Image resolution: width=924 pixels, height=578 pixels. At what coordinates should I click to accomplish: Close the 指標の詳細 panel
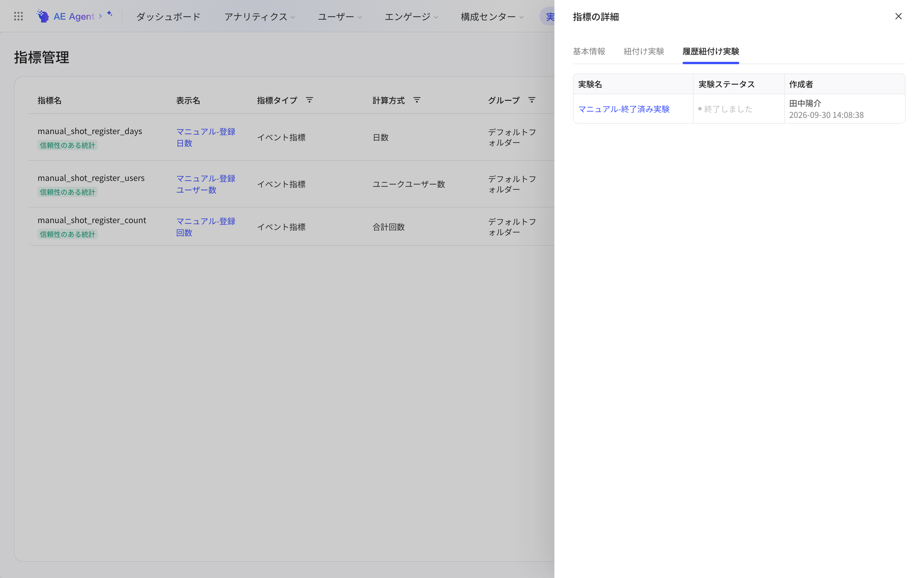[898, 16]
